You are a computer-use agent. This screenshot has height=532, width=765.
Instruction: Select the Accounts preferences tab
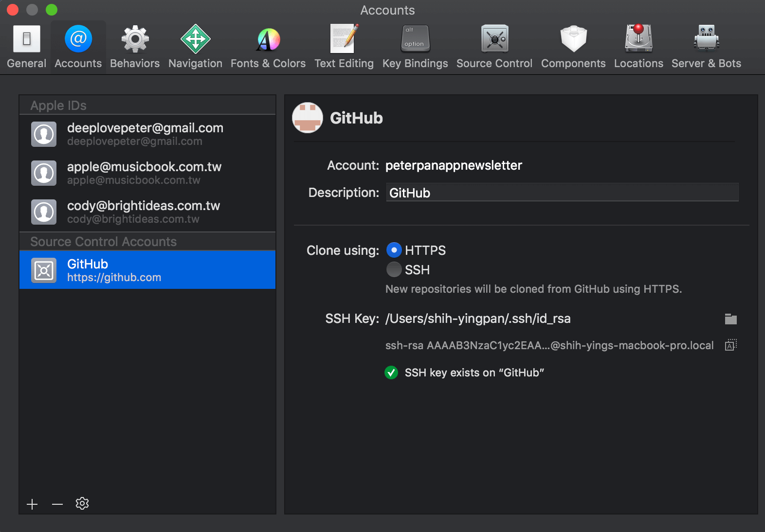78,47
